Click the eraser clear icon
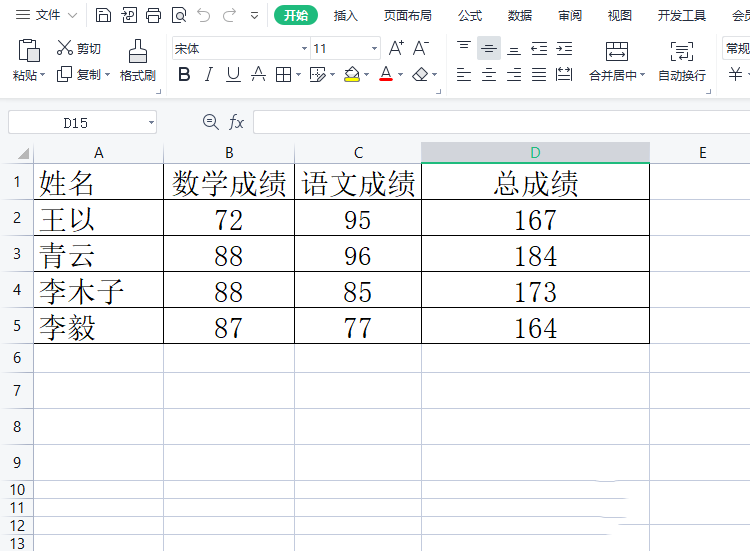Viewport: 750px width, 551px height. pyautogui.click(x=420, y=74)
